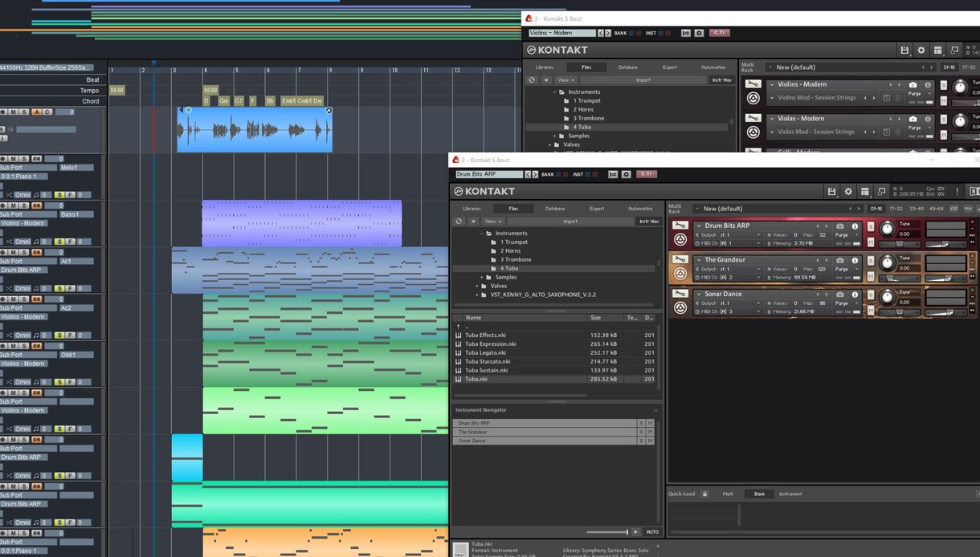980x557 pixels.
Task: Open save menu in the Violins Kontakt window
Action: coord(904,51)
